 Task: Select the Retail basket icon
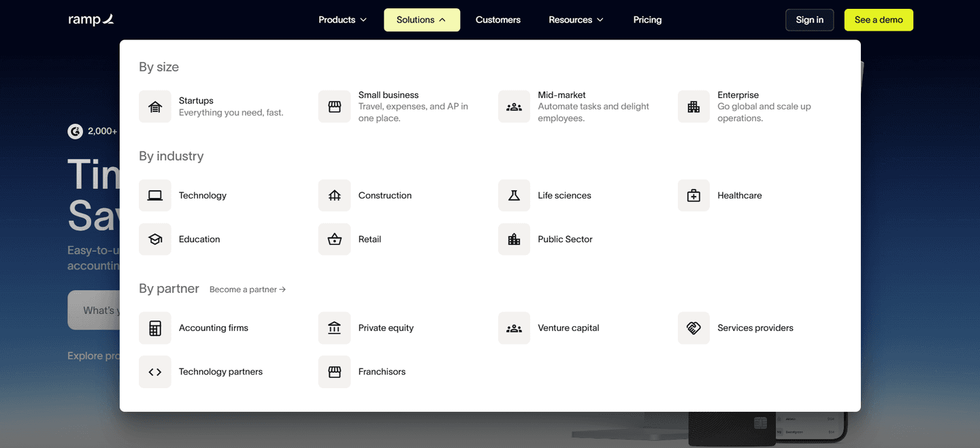[334, 239]
